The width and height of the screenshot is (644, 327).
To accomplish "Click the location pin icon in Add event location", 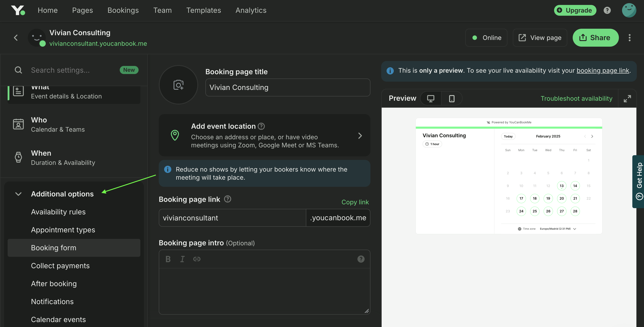I will click(175, 135).
